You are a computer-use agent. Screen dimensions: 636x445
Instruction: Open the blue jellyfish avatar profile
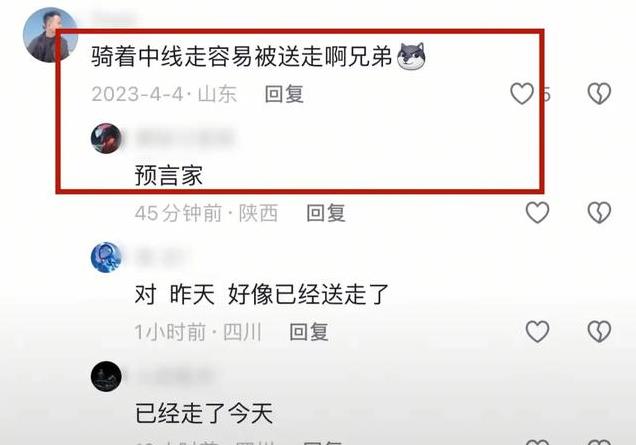[106, 258]
